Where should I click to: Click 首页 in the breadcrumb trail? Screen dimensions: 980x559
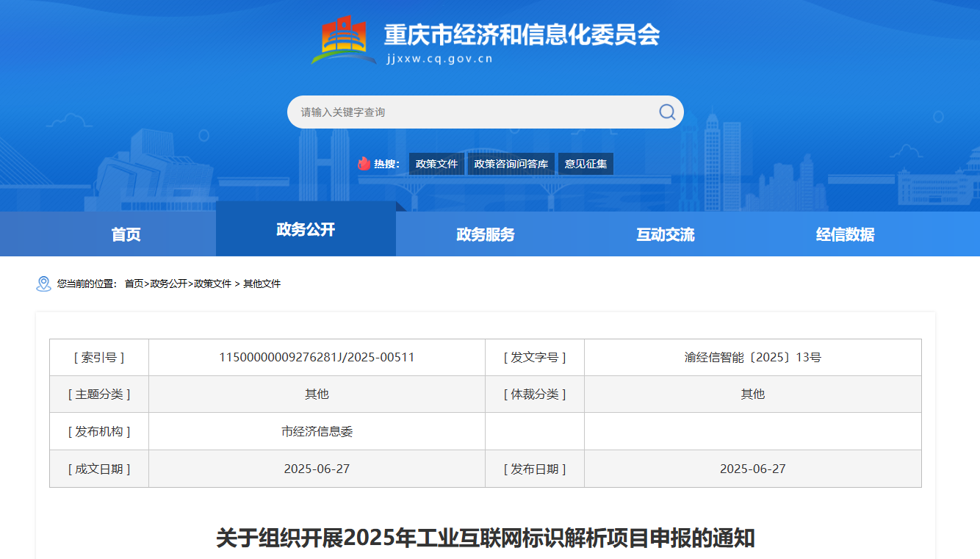pos(134,284)
